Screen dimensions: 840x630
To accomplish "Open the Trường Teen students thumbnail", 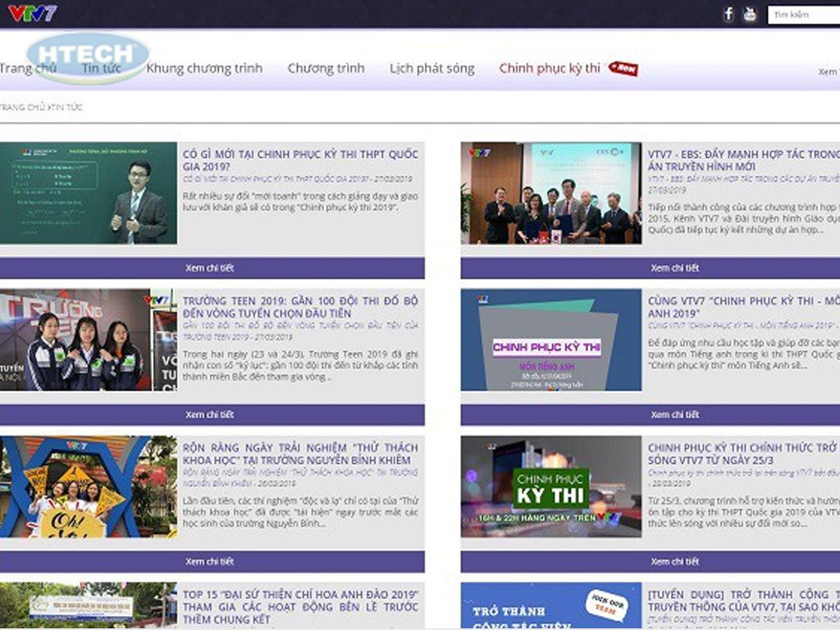I will pyautogui.click(x=89, y=340).
